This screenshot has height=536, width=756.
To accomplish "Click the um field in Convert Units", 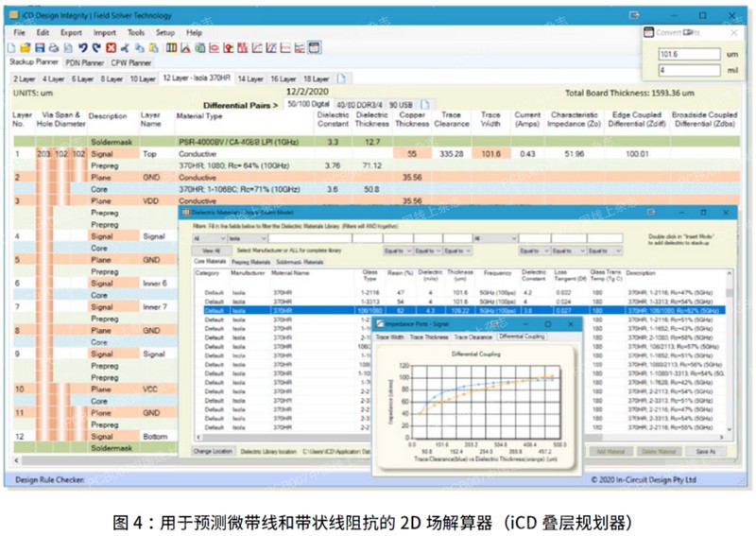I will pos(690,54).
